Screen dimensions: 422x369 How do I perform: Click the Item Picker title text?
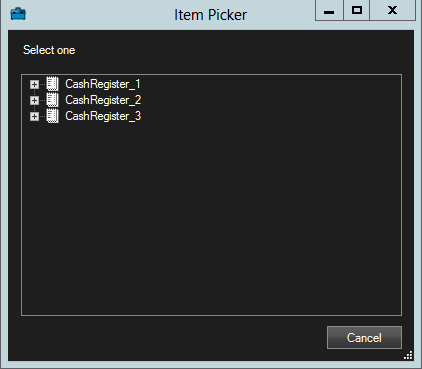(x=210, y=15)
